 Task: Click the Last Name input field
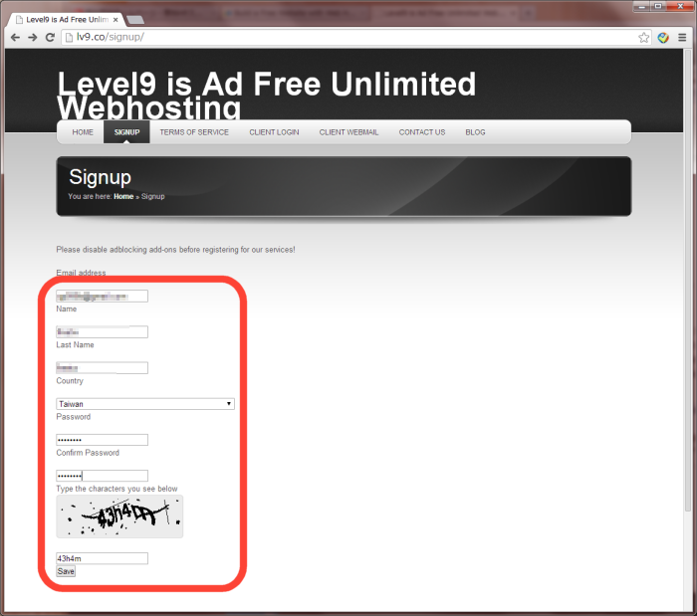[102, 368]
